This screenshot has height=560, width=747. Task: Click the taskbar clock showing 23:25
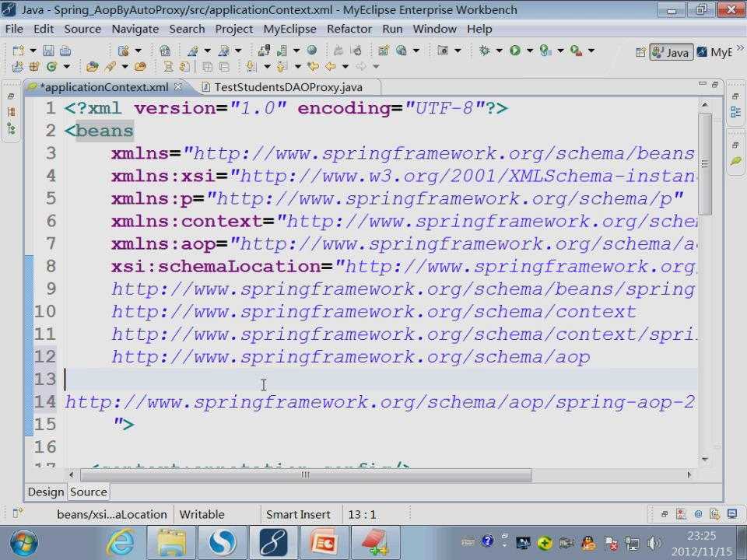pyautogui.click(x=702, y=536)
